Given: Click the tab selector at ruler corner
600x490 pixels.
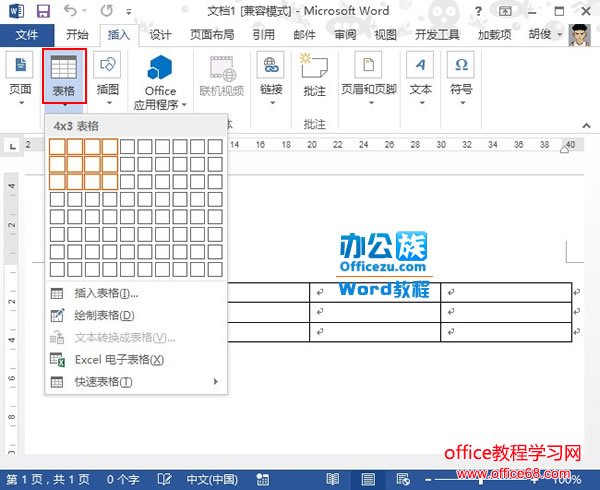Looking at the screenshot, I should coord(13,146).
